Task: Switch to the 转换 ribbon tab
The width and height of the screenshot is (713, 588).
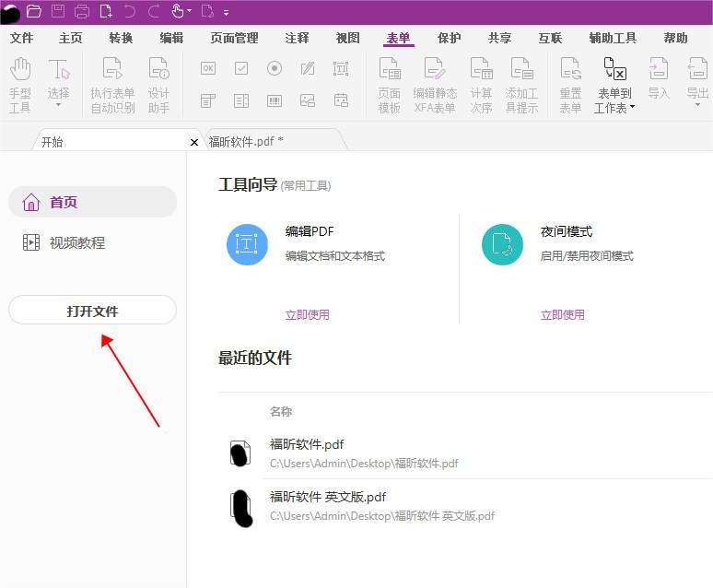Action: pyautogui.click(x=121, y=38)
